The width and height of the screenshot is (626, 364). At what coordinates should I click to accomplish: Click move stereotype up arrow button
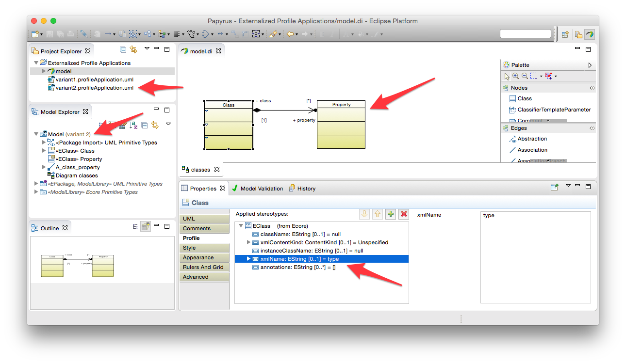(378, 214)
